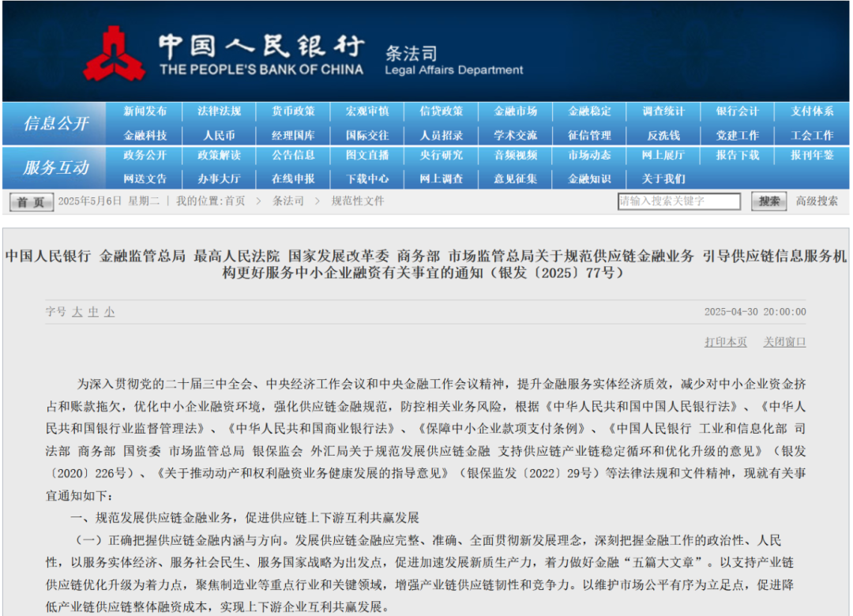Click the 搜索 search button
This screenshot has width=853, height=616.
pyautogui.click(x=768, y=201)
